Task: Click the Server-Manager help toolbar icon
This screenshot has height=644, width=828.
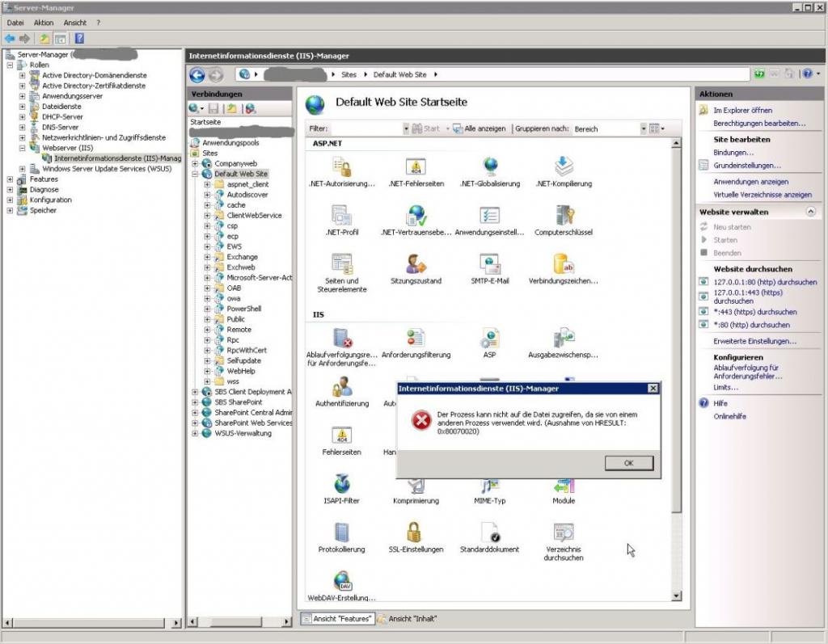Action: pyautogui.click(x=80, y=39)
